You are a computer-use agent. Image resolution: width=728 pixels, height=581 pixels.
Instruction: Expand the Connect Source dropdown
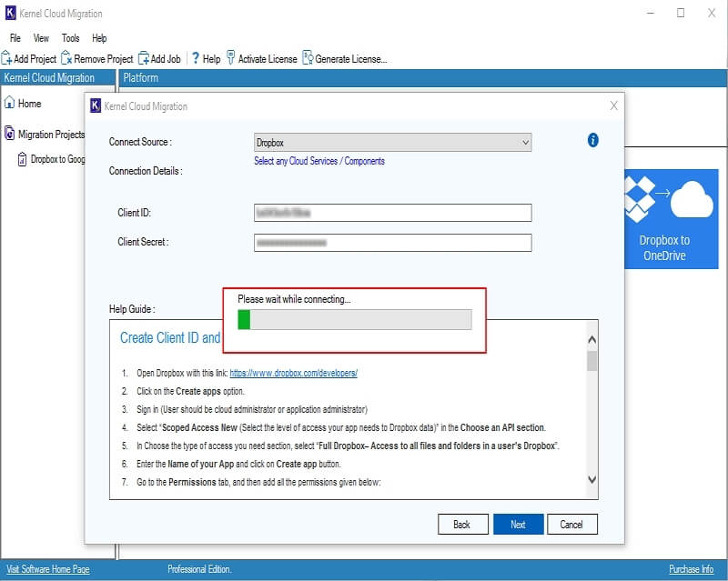pyautogui.click(x=392, y=143)
